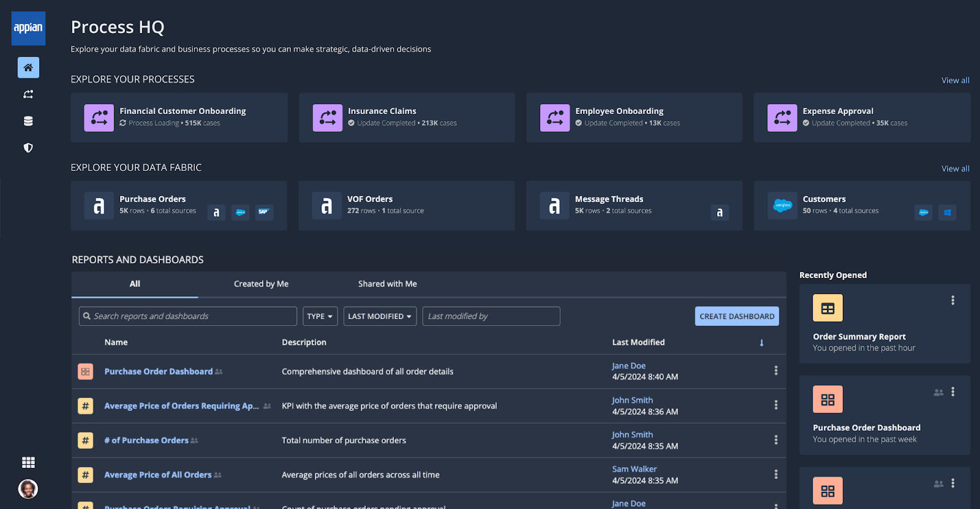Switch to the Shared with Me tab
This screenshot has width=980, height=509.
click(x=387, y=284)
